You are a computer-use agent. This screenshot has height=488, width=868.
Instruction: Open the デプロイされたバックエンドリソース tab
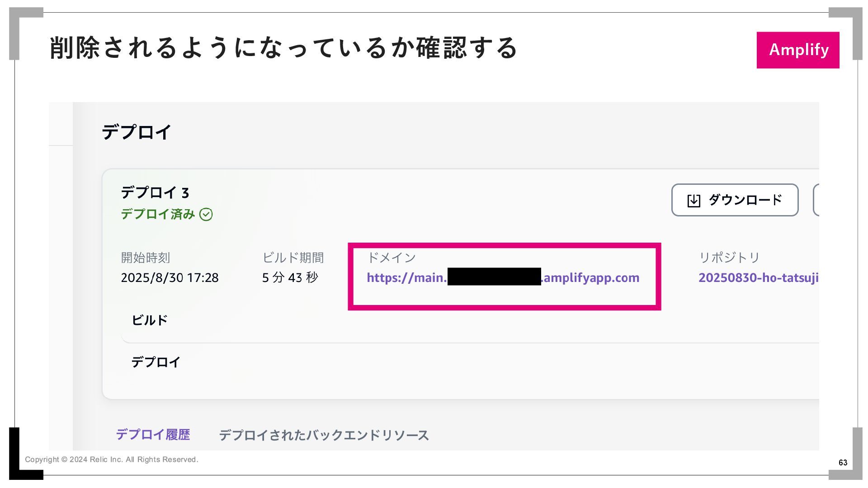[x=324, y=435]
